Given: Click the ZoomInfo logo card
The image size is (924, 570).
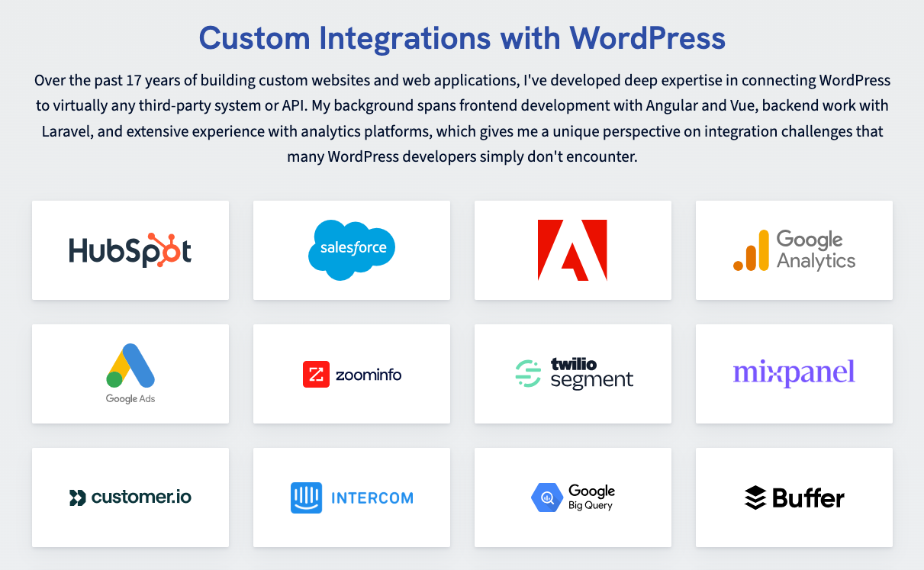Looking at the screenshot, I should tap(352, 374).
